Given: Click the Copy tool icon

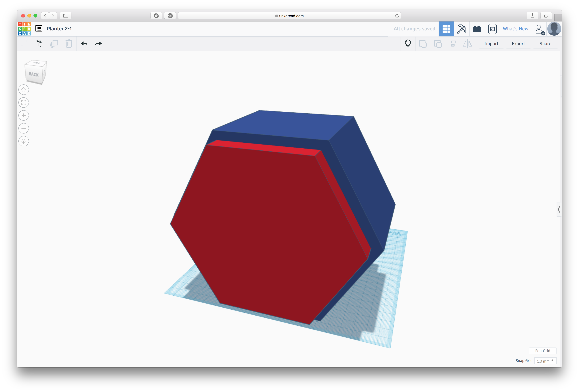Looking at the screenshot, I should tap(24, 44).
